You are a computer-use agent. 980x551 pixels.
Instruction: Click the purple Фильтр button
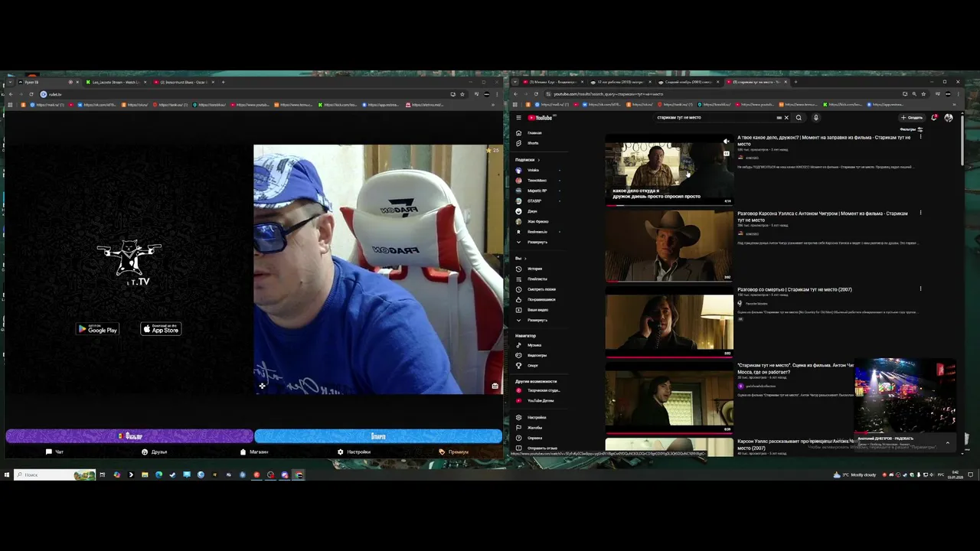point(129,436)
